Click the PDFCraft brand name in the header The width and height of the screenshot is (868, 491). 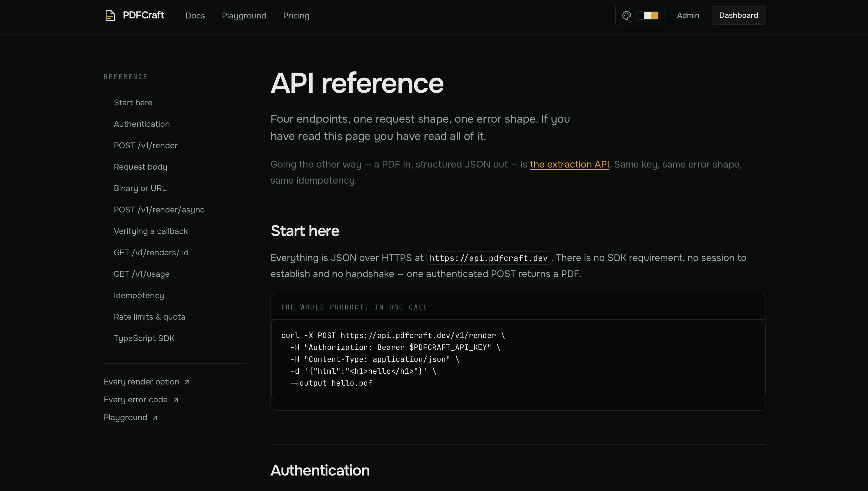click(144, 15)
